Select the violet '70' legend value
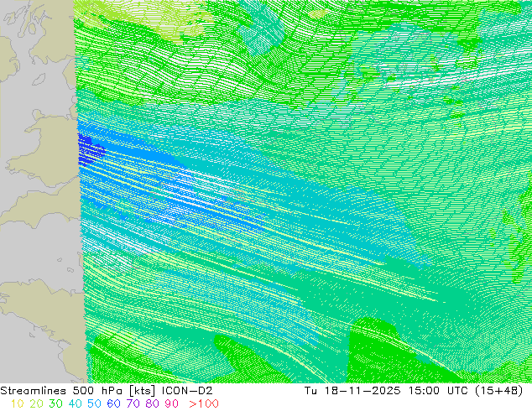 (133, 403)
